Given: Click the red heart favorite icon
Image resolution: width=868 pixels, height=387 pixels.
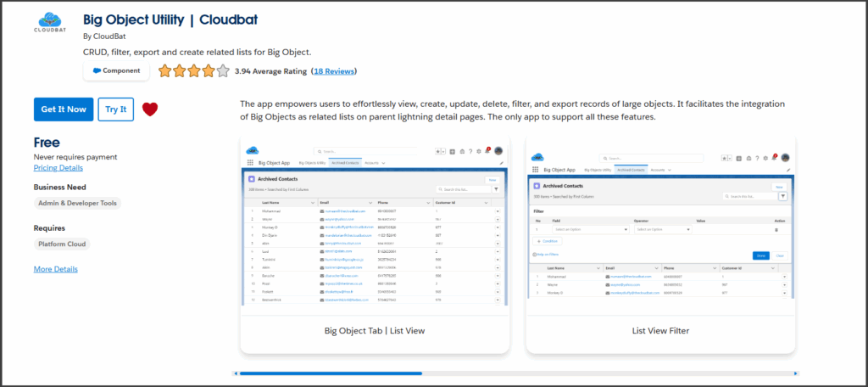Looking at the screenshot, I should (x=150, y=109).
